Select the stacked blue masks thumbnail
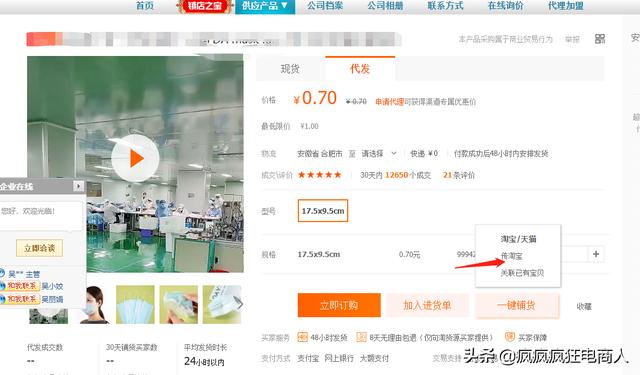The image size is (640, 375). pos(135,304)
